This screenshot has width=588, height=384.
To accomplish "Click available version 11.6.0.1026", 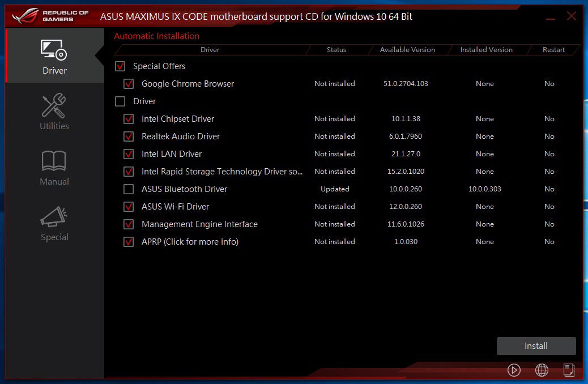I will 406,224.
